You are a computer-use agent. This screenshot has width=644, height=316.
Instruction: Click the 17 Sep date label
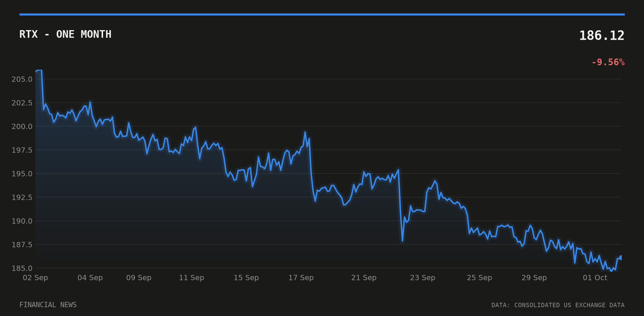click(x=301, y=278)
